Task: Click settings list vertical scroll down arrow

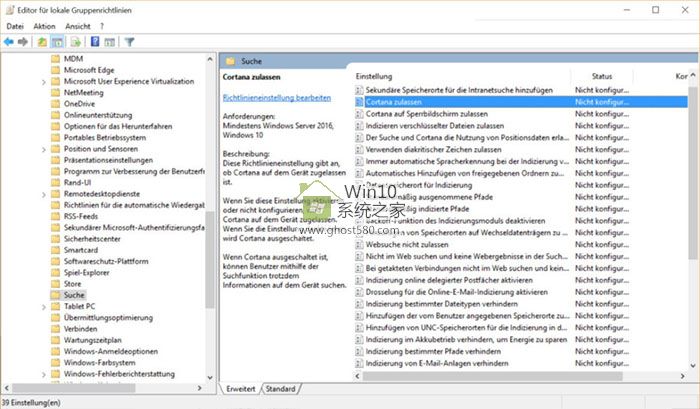Action: 693,365
